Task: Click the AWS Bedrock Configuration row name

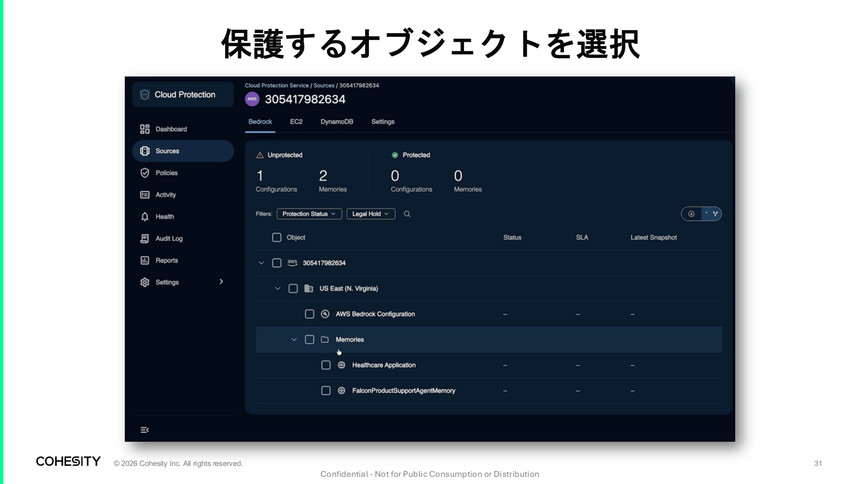Action: tap(375, 314)
